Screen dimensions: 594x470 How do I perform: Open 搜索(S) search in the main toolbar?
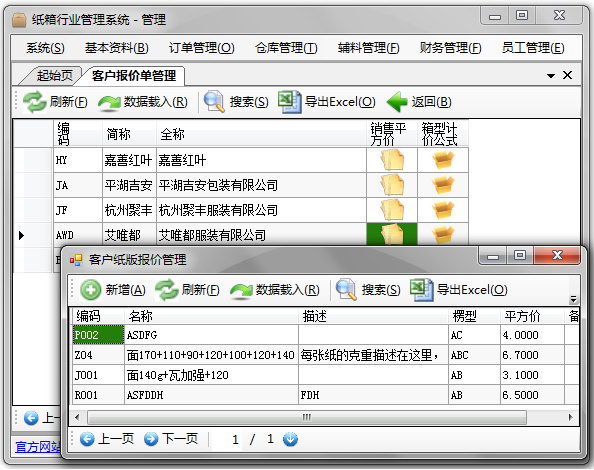point(236,102)
